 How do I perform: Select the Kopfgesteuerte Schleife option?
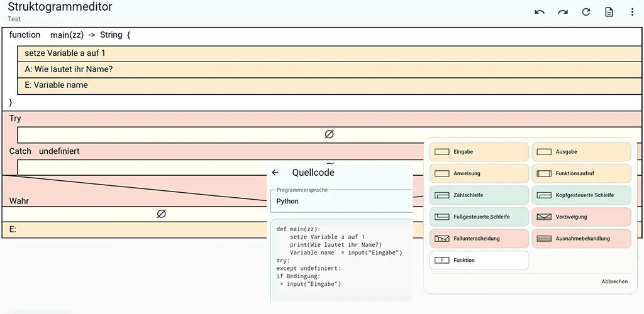[x=581, y=195]
